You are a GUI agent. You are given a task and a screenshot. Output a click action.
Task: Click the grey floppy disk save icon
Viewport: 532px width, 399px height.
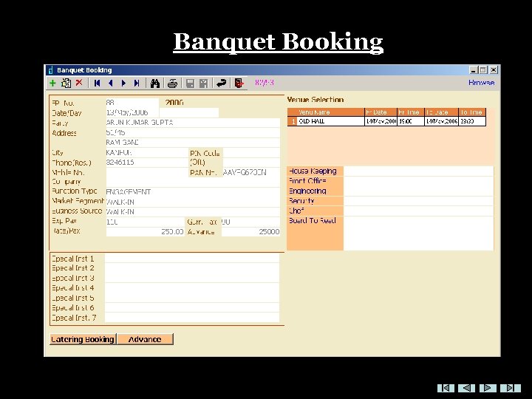click(191, 83)
